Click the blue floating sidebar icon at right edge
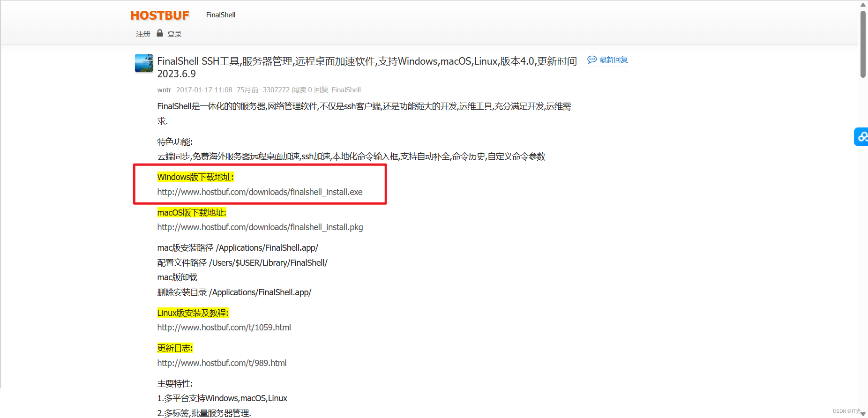 (x=861, y=137)
